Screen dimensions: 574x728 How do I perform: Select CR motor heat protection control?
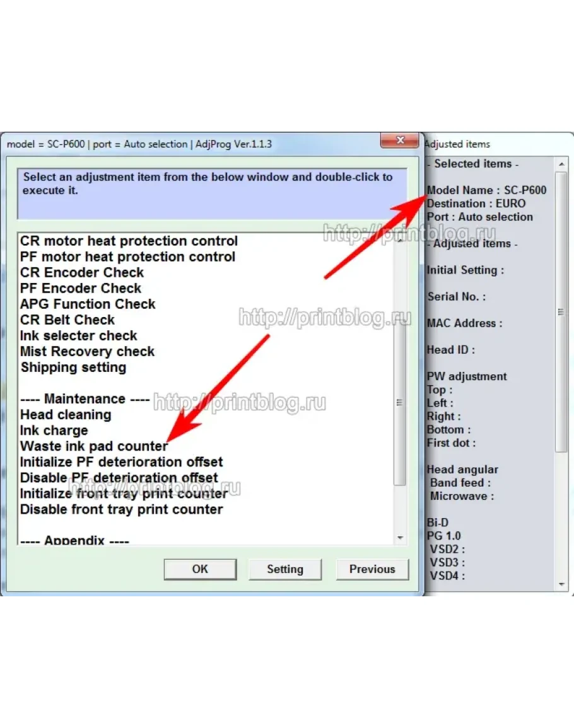129,241
